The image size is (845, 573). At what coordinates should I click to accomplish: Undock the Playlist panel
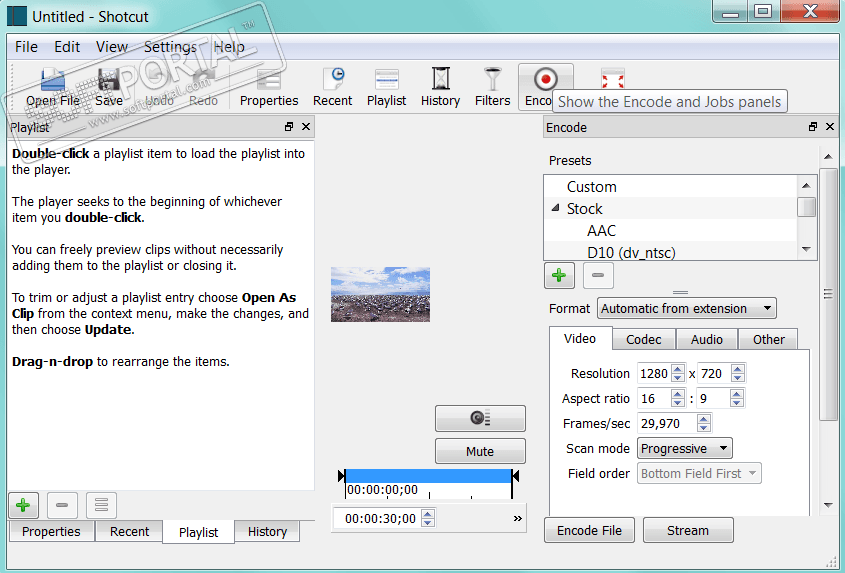tap(289, 127)
